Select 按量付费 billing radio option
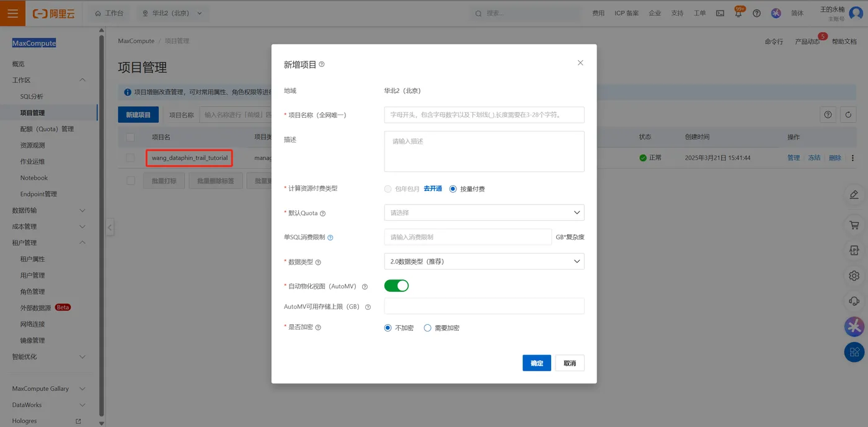This screenshot has width=868, height=427. [453, 188]
